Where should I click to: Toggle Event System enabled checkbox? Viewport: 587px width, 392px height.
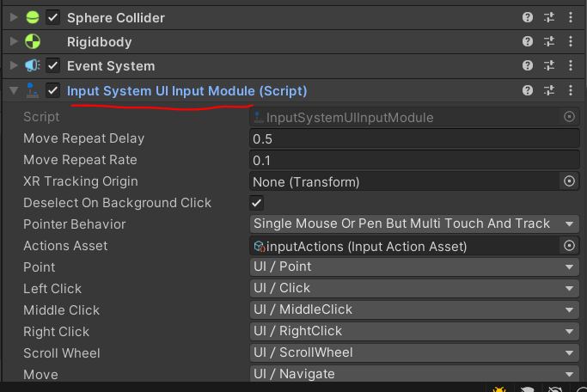(52, 65)
